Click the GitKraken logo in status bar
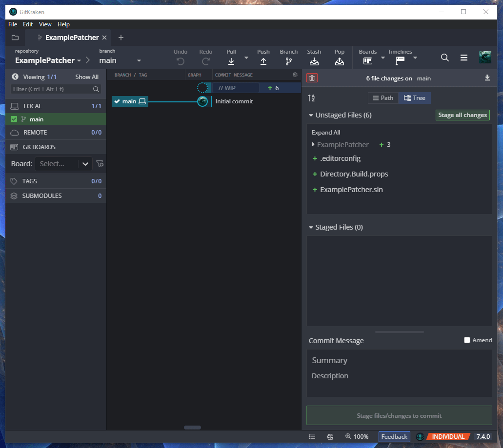The width and height of the screenshot is (503, 448). point(420,436)
